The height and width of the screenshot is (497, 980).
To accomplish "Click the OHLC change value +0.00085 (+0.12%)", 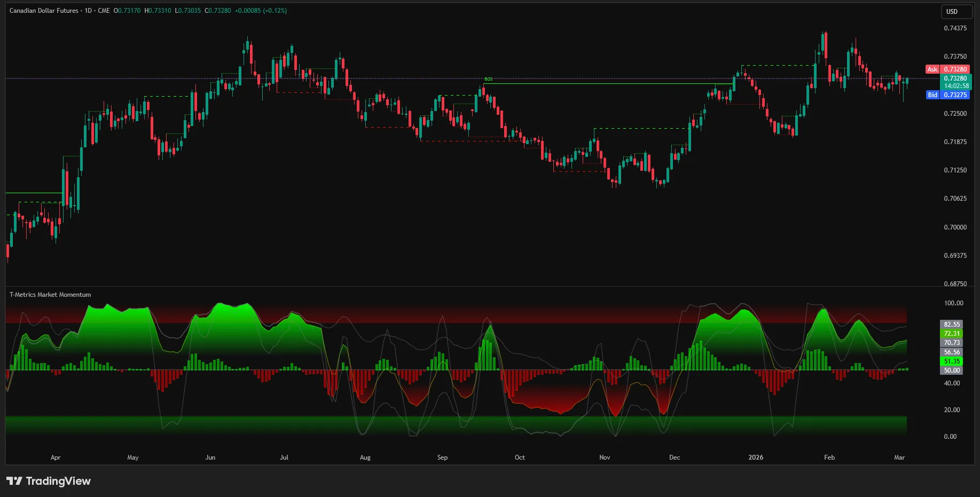I will [261, 11].
